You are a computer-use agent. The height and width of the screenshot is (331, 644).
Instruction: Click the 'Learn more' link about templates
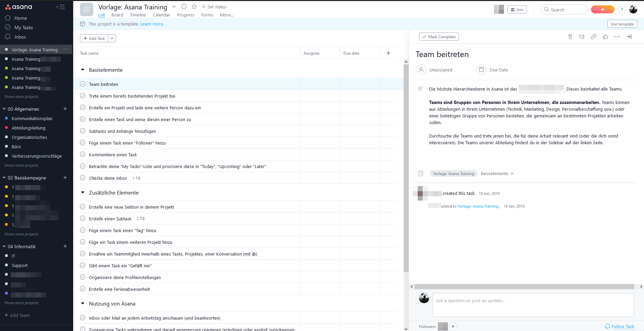[x=152, y=24]
